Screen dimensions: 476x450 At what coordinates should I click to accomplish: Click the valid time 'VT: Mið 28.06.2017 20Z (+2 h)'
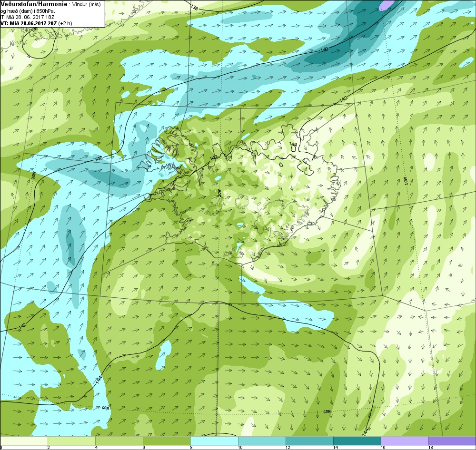(36, 23)
